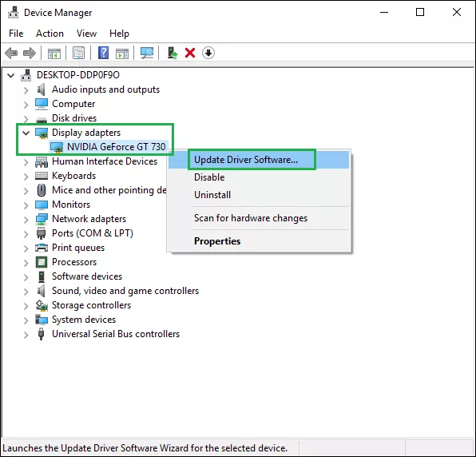Click the Network adapters icon
The width and height of the screenshot is (476, 457).
(42, 219)
